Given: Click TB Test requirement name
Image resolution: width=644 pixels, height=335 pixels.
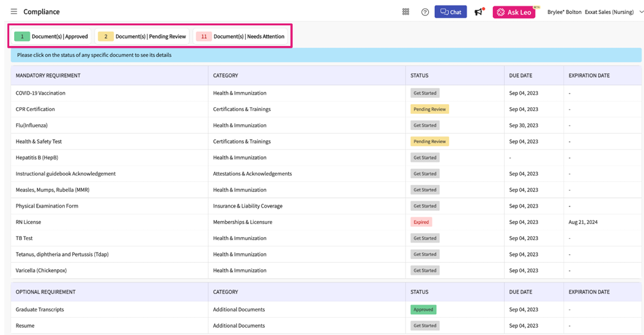Looking at the screenshot, I should pyautogui.click(x=24, y=238).
